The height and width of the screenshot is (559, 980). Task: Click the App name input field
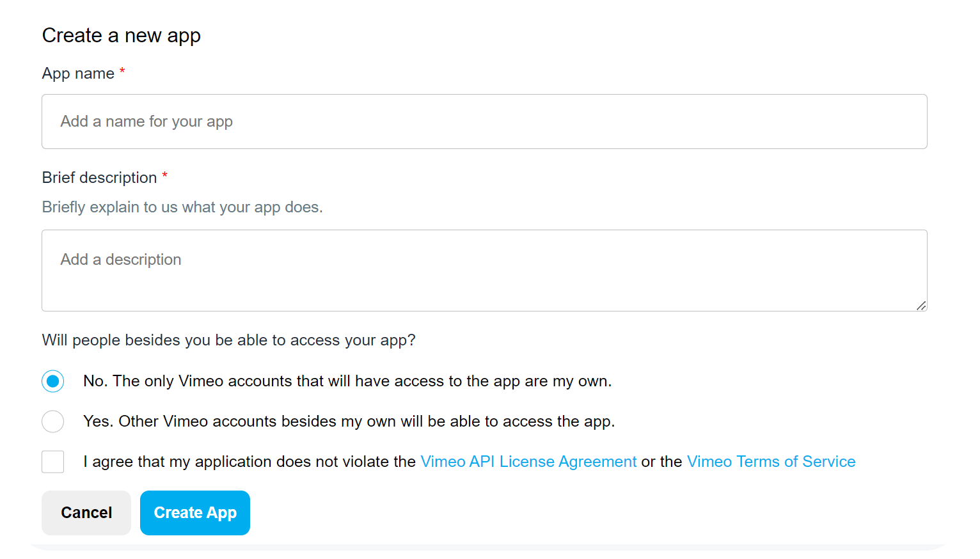(x=484, y=122)
